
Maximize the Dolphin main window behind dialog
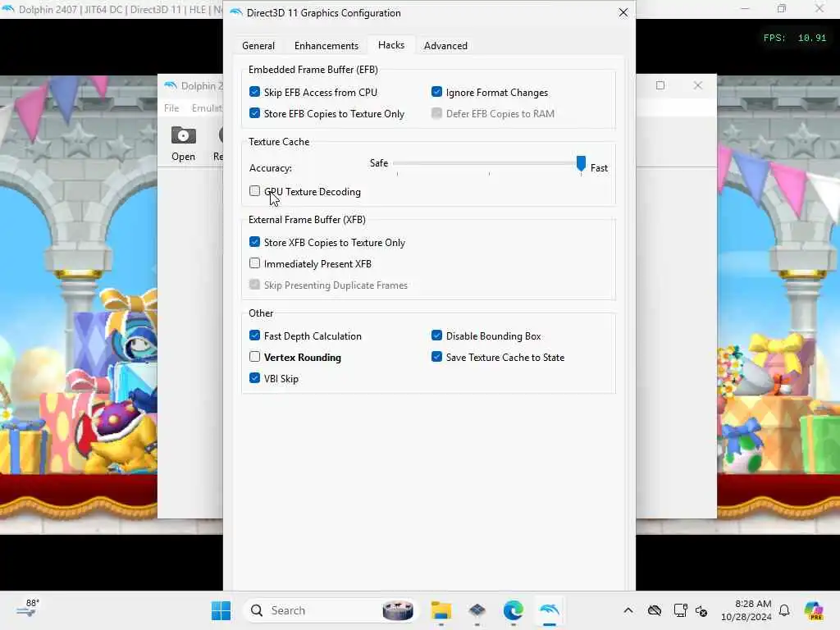(x=660, y=85)
